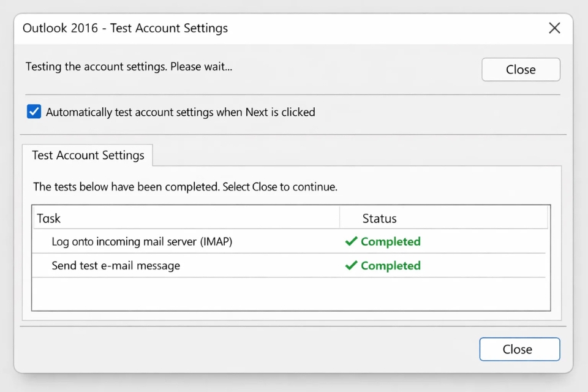Image resolution: width=588 pixels, height=392 pixels.
Task: Click the green checkmark beside the IMAP logon task
Action: pos(351,241)
